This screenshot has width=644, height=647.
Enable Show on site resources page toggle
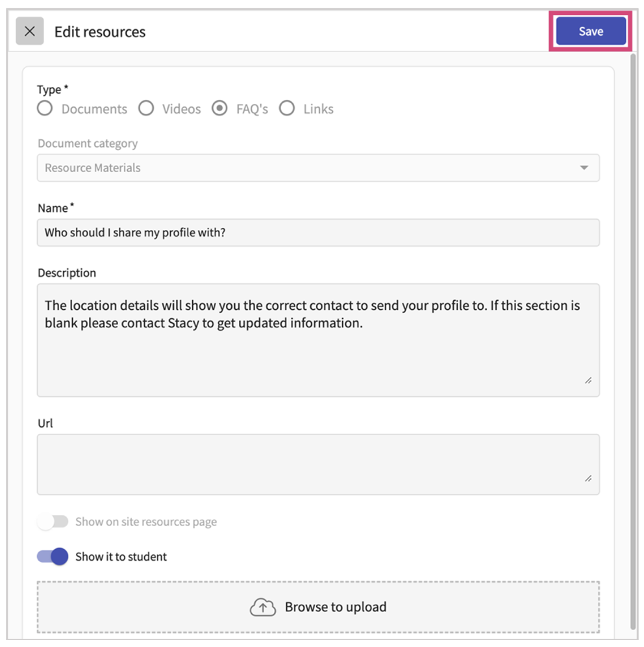pos(53,522)
